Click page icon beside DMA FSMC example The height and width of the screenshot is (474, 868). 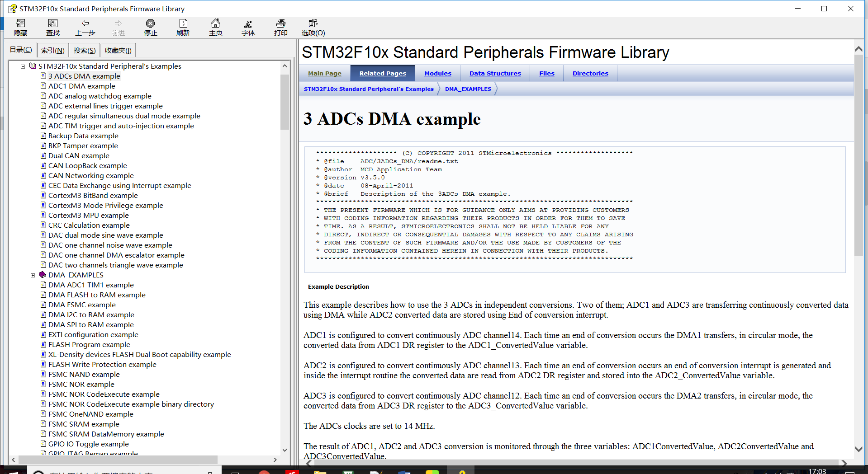[x=43, y=305]
